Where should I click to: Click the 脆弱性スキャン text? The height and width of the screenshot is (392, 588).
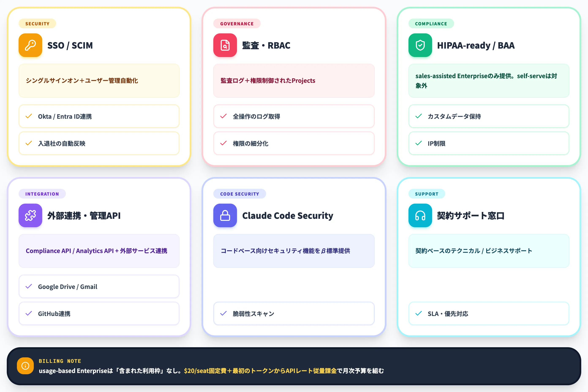coord(253,314)
